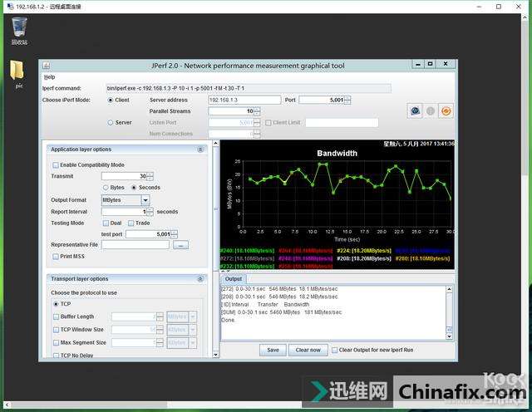Viewport: 532px width, 412px height.
Task: Adjust Parallel Streams stepper arrows
Action: pyautogui.click(x=257, y=111)
